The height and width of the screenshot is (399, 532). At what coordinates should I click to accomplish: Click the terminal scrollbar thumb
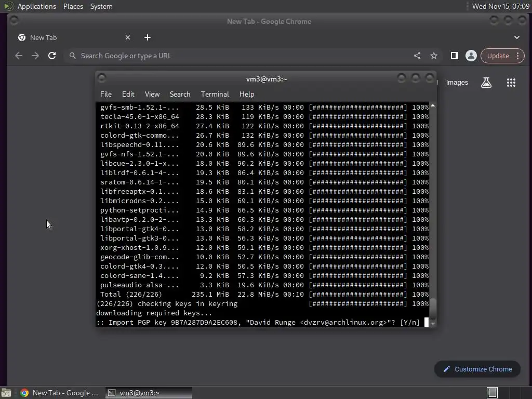tap(433, 309)
